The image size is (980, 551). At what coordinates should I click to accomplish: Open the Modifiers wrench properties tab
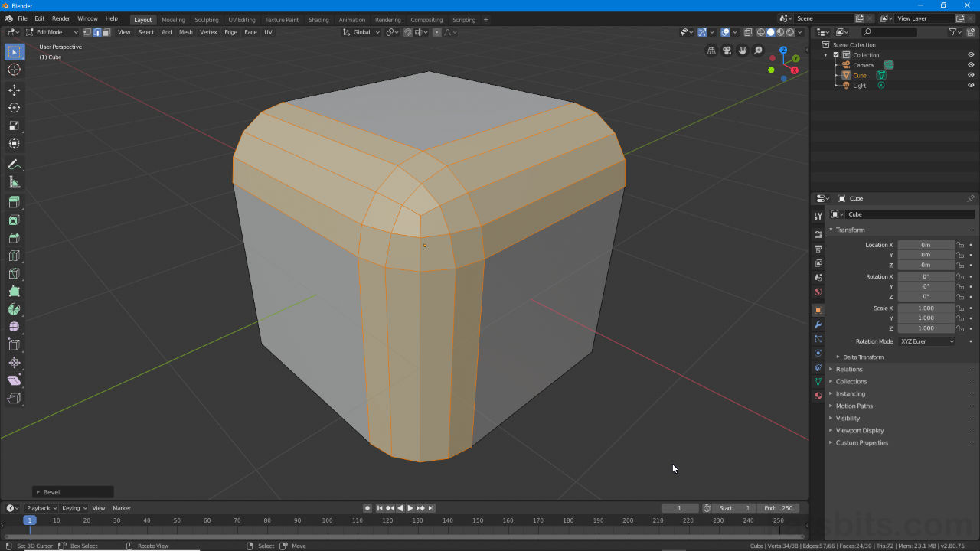[x=818, y=324]
